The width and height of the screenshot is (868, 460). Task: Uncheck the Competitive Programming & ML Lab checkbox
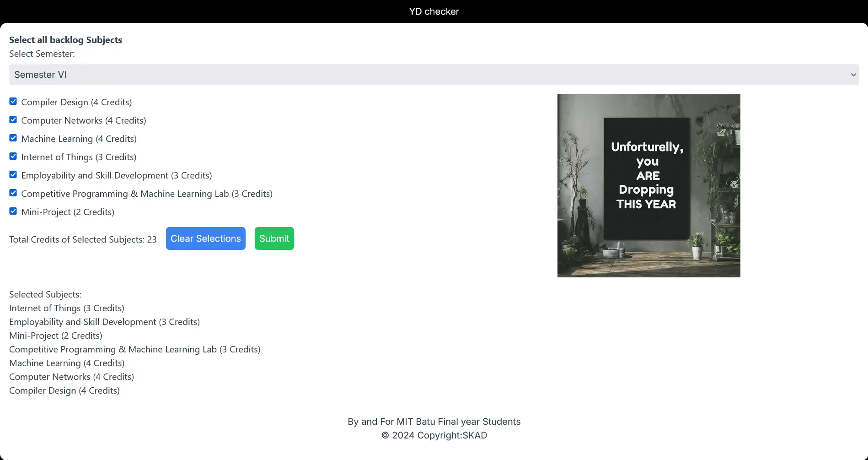(13, 193)
